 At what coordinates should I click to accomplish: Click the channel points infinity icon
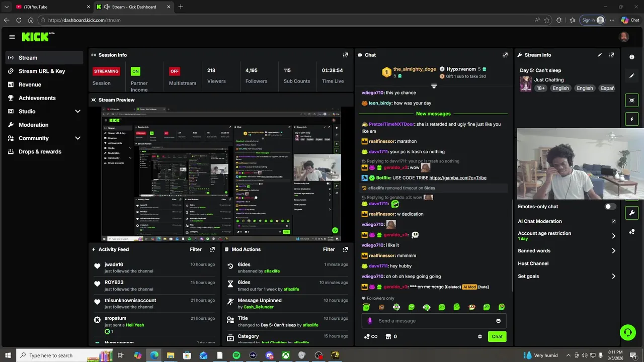(x=371, y=336)
